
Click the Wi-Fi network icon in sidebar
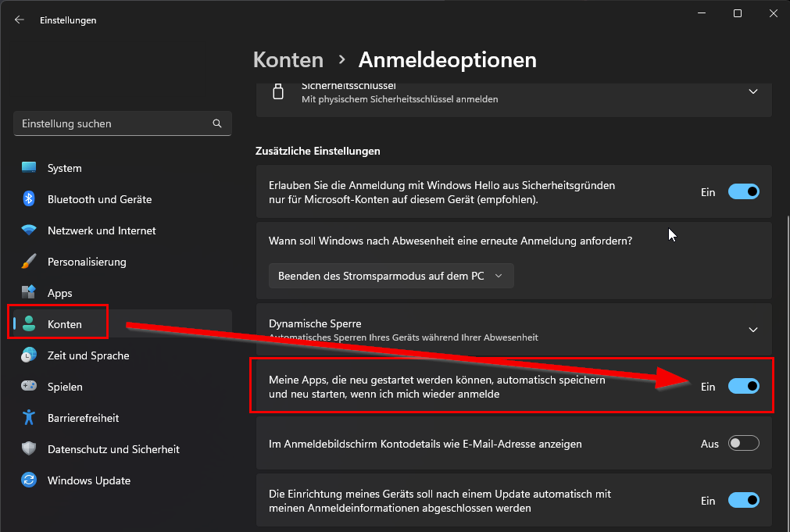[x=29, y=230]
